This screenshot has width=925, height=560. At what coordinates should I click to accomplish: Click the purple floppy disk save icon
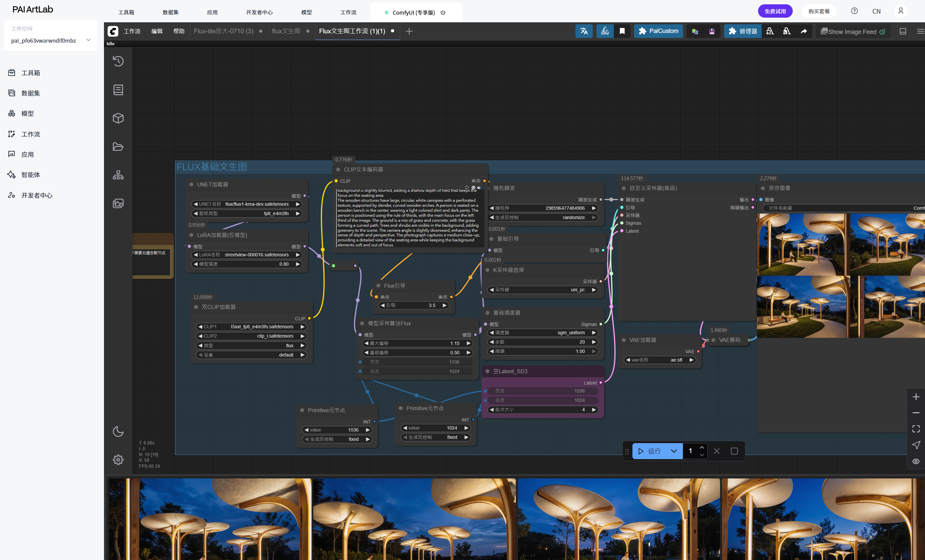pyautogui.click(x=712, y=32)
